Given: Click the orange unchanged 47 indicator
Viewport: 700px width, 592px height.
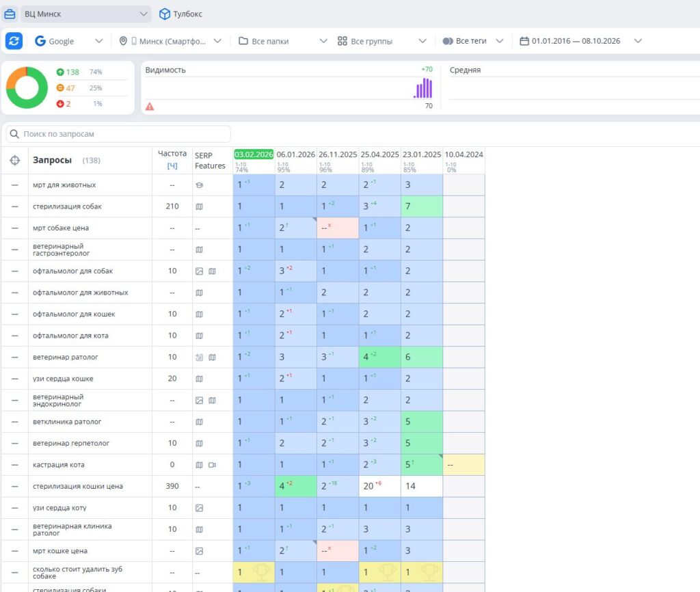Looking at the screenshot, I should click(65, 88).
